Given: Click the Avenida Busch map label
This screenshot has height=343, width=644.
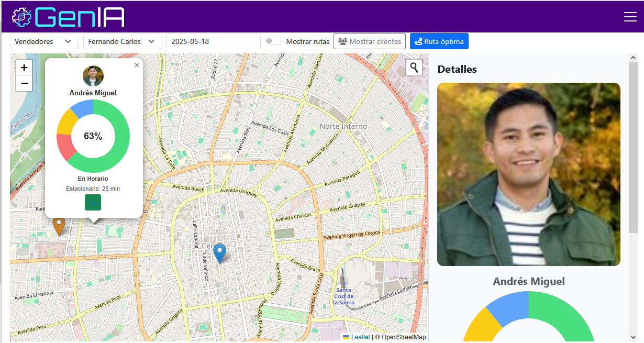Looking at the screenshot, I should pyautogui.click(x=188, y=187).
